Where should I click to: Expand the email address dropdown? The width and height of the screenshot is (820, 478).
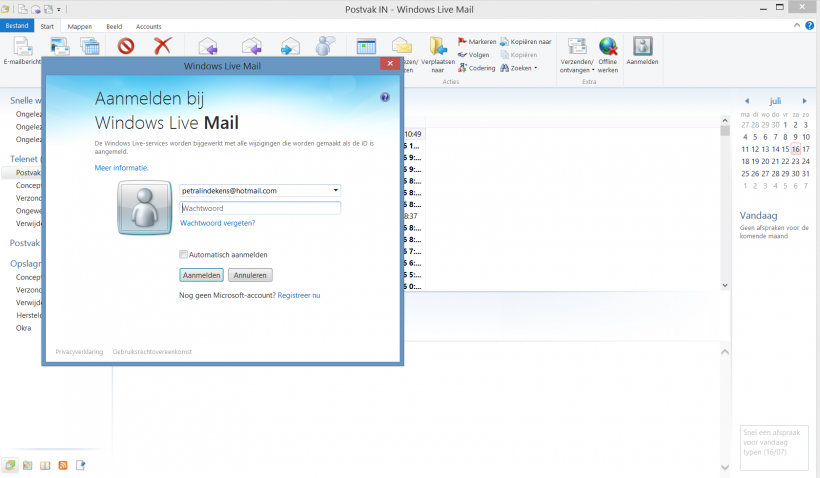click(x=336, y=190)
